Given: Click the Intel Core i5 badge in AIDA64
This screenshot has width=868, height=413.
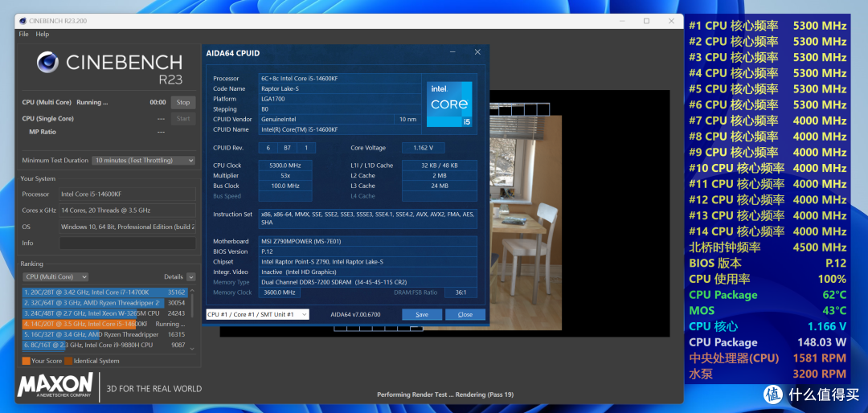Looking at the screenshot, I should (449, 104).
